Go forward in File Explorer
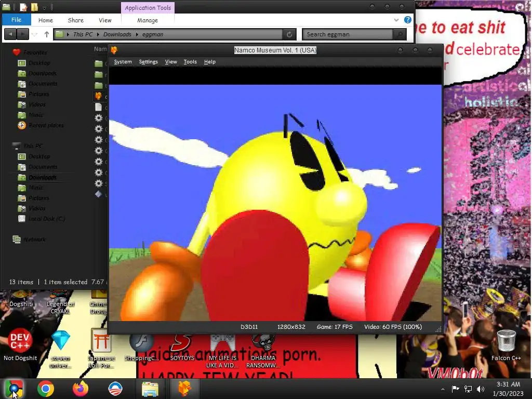The width and height of the screenshot is (532, 399). click(x=23, y=34)
